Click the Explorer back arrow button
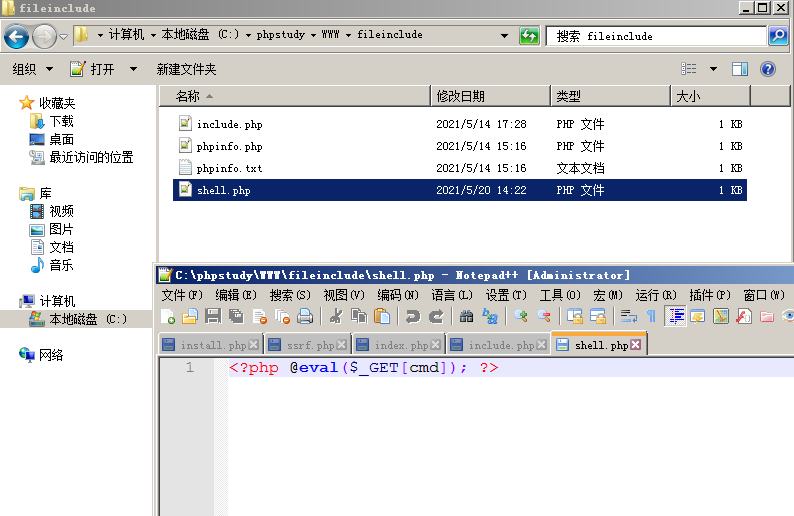 16,36
